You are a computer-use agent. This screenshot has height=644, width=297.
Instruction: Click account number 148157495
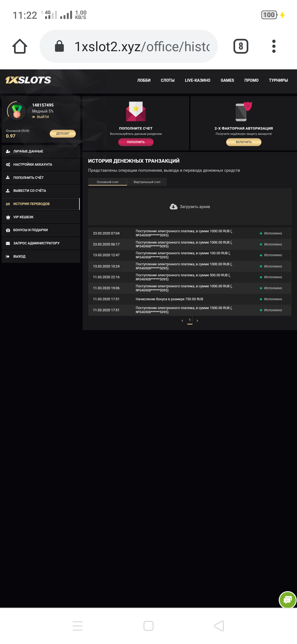click(x=43, y=105)
